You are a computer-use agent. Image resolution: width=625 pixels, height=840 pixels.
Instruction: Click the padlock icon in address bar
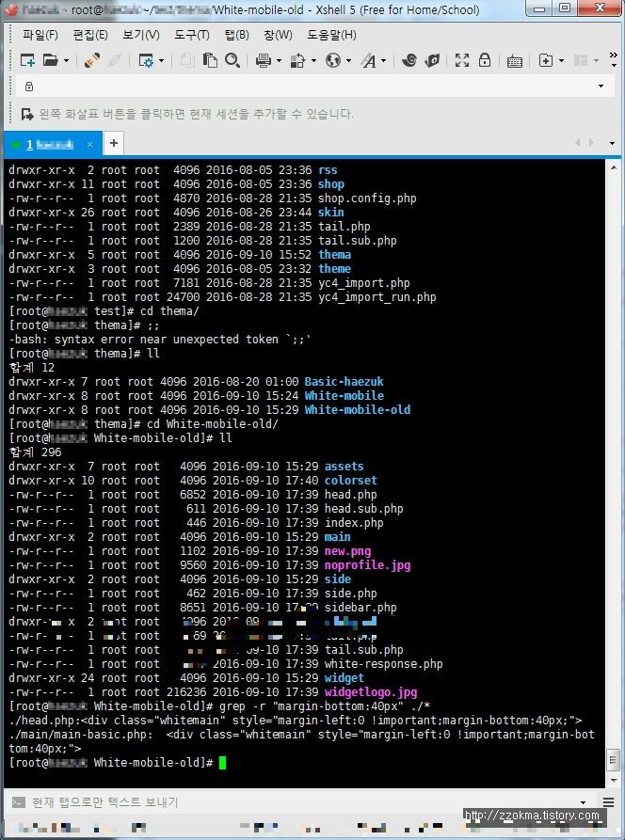click(x=29, y=87)
